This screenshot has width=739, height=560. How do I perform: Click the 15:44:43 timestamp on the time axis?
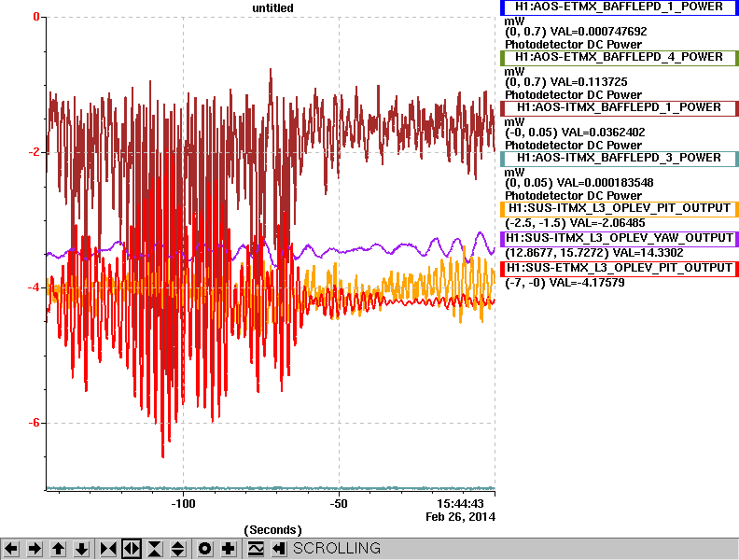[x=460, y=504]
